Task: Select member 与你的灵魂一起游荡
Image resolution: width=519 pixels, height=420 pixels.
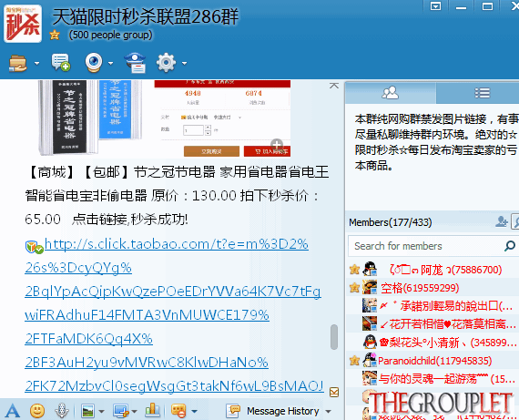Action: point(432,378)
